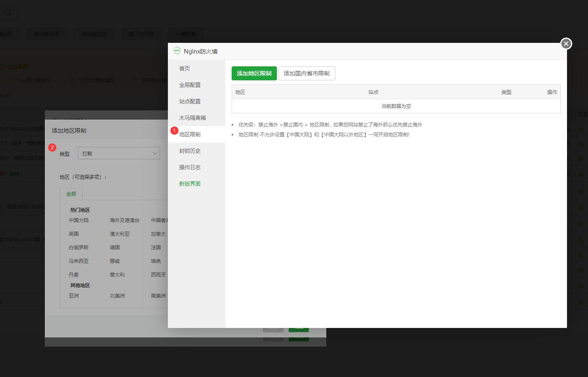Click the 添加地区限制 title of the background dialog
The width and height of the screenshot is (588, 377).
[69, 131]
